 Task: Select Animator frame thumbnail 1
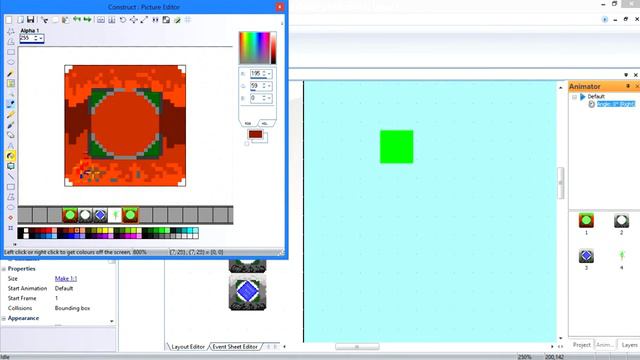[586, 220]
